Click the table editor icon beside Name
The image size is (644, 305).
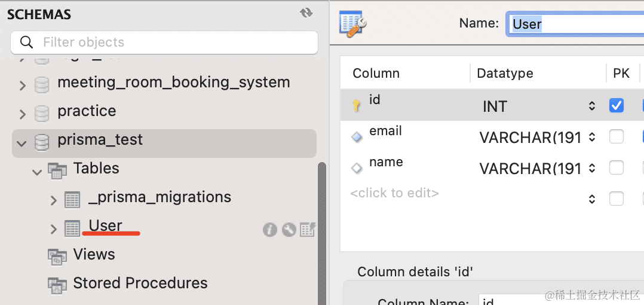coord(352,23)
